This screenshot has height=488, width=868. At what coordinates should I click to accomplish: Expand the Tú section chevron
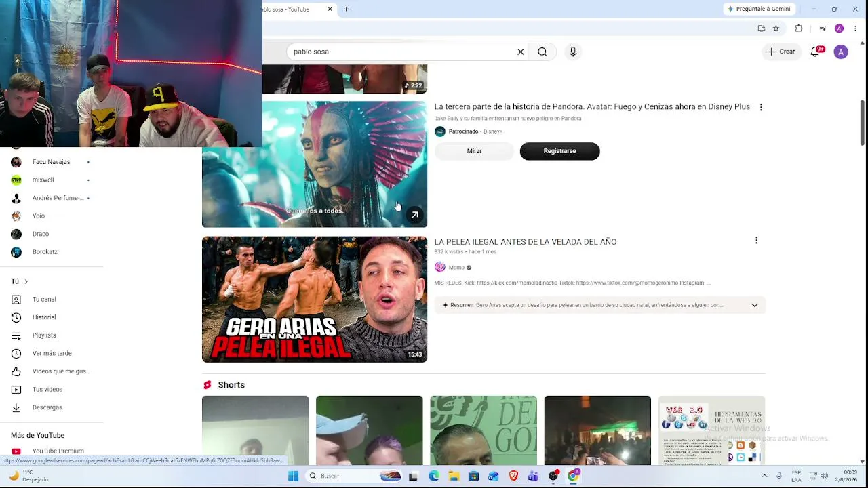pyautogui.click(x=26, y=281)
